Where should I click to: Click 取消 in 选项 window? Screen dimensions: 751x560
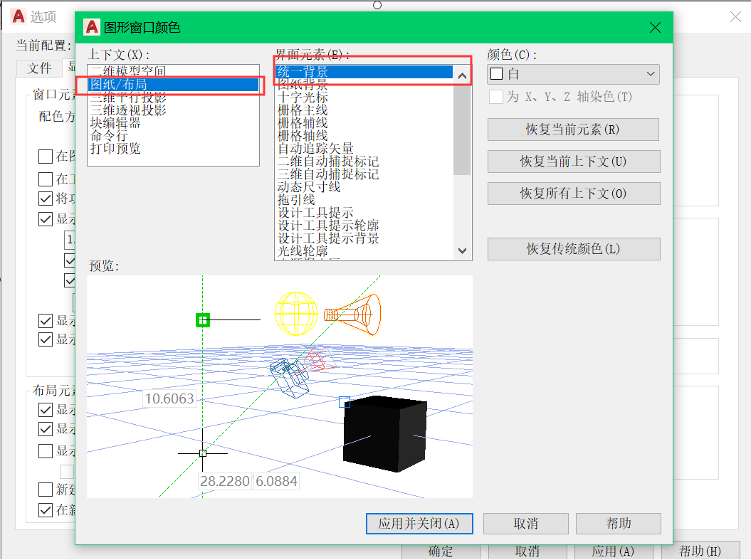(x=527, y=551)
